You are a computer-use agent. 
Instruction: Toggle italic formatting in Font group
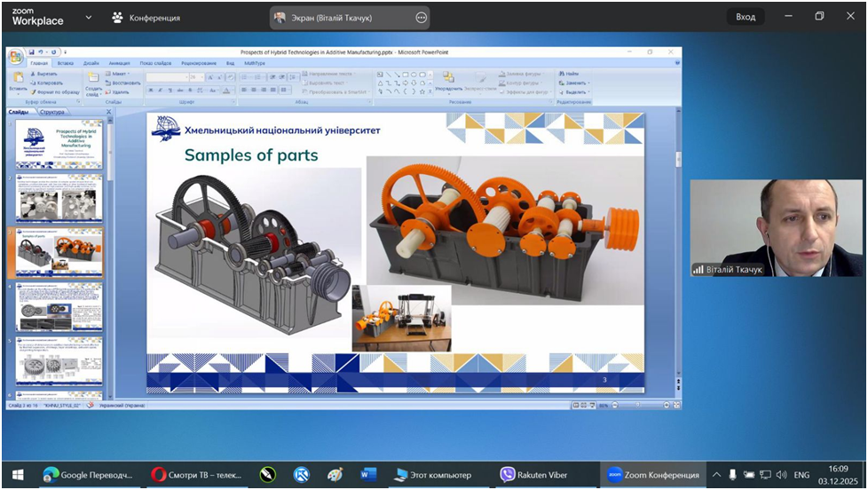click(159, 91)
